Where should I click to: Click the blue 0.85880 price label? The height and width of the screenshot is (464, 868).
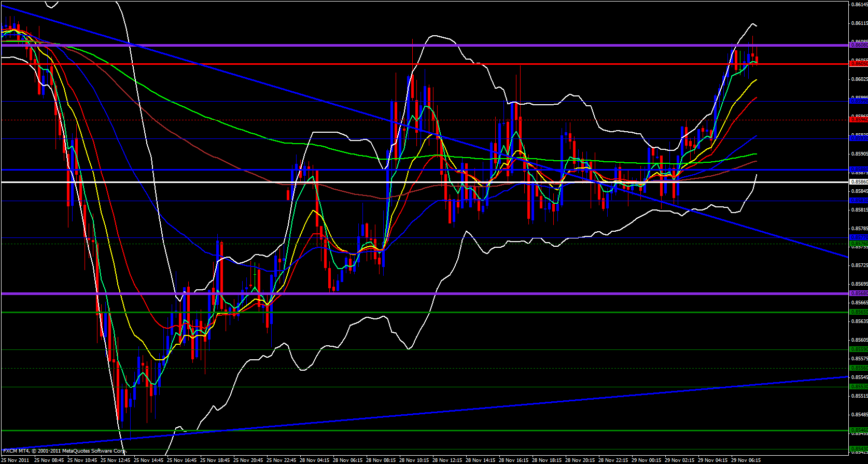tap(858, 170)
